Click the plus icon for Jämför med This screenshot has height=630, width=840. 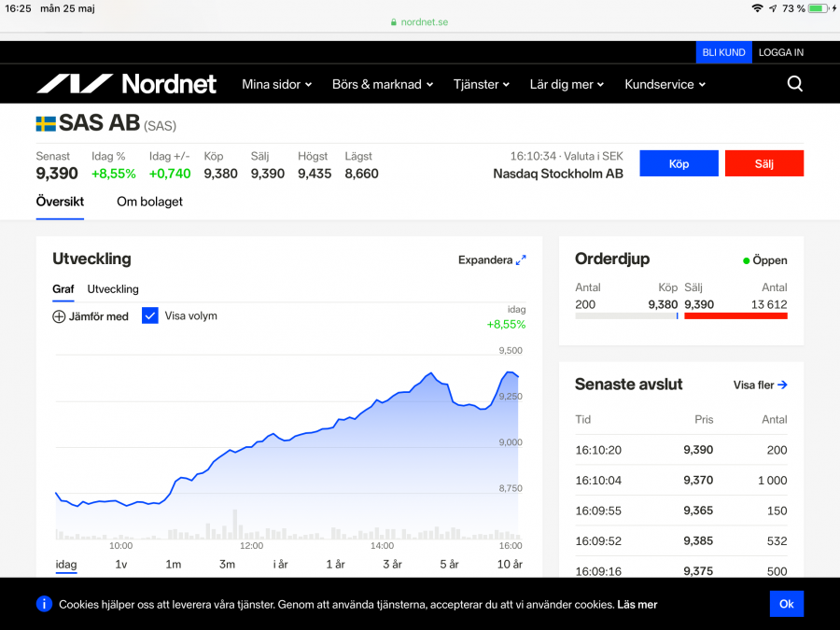click(59, 316)
